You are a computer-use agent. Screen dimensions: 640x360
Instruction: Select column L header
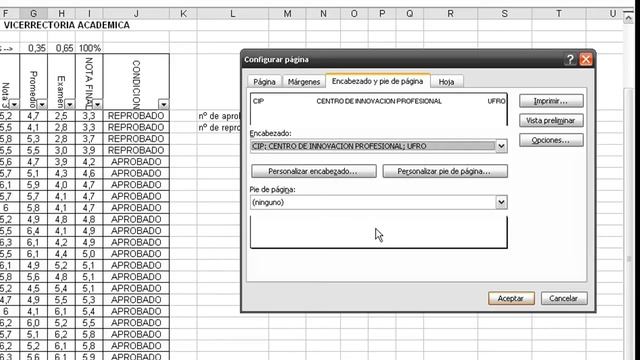point(233,14)
